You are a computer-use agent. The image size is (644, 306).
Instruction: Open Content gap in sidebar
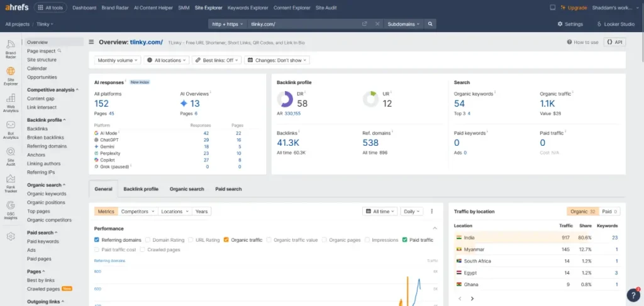(41, 99)
